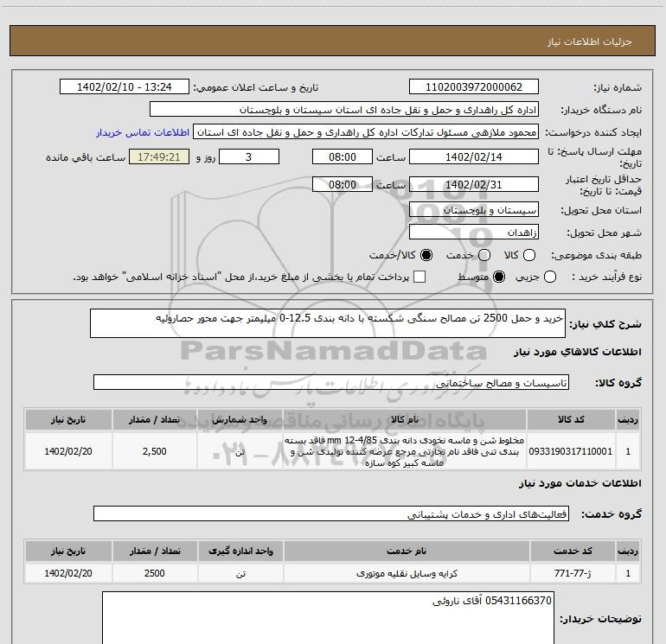The image size is (666, 644).
Task: Click the goods code 0933190317110001 cell
Action: coord(571,451)
